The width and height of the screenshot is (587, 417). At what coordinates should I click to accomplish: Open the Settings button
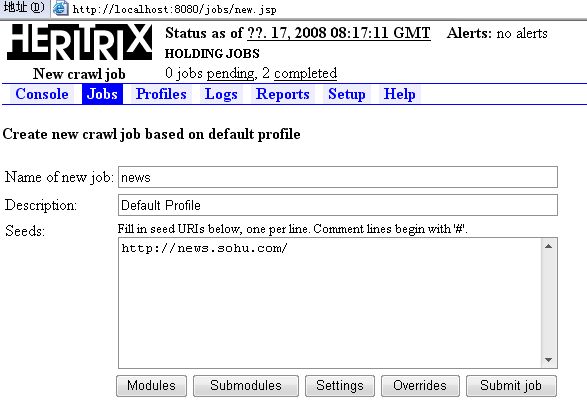point(340,386)
